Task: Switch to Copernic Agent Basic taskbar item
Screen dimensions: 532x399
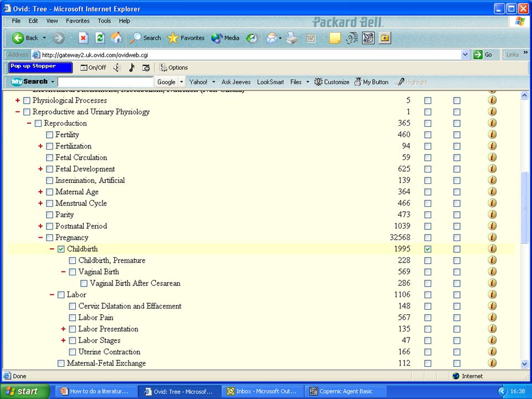Action: click(x=347, y=391)
